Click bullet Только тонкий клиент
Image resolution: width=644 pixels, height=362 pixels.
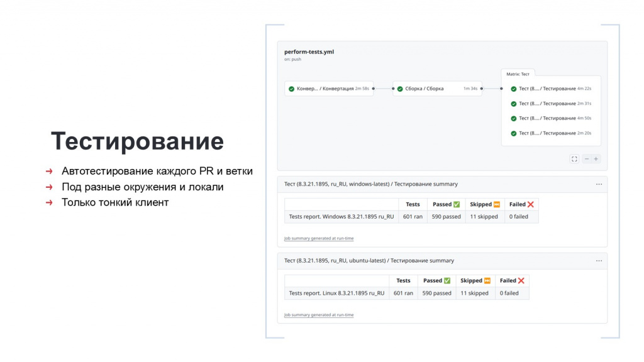115,202
